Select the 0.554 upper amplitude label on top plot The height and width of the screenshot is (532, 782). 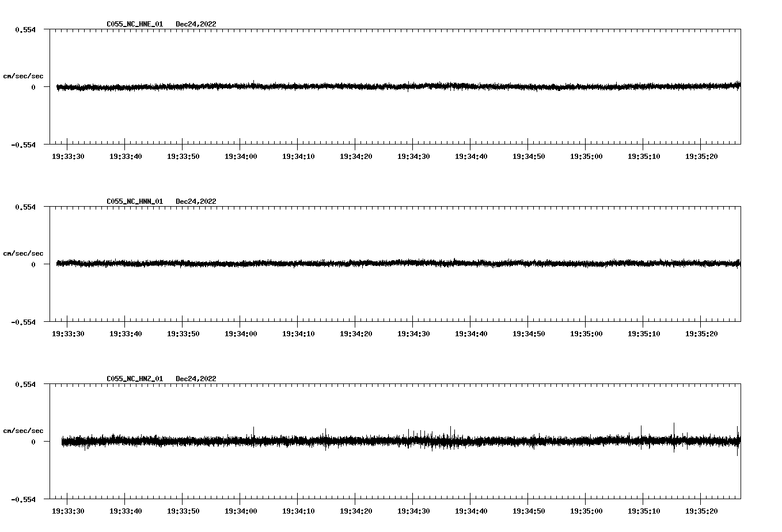[x=25, y=29]
